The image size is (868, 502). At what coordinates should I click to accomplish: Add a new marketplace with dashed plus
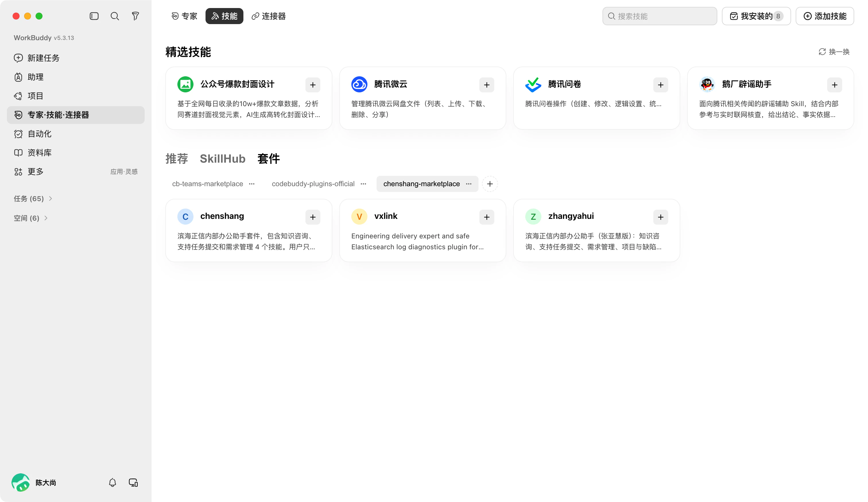tap(490, 184)
